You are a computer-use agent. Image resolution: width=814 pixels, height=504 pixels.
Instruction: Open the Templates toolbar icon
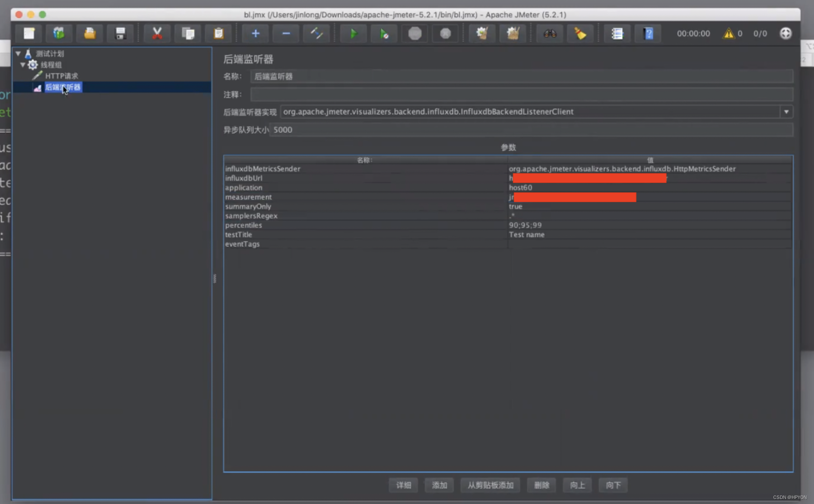point(59,33)
